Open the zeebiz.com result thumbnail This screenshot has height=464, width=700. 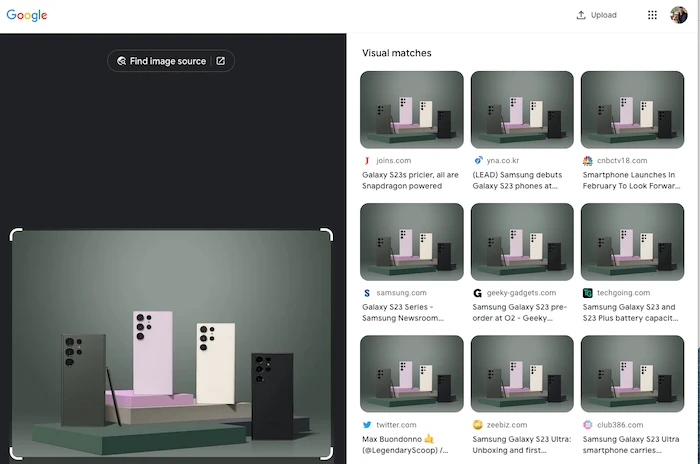522,374
